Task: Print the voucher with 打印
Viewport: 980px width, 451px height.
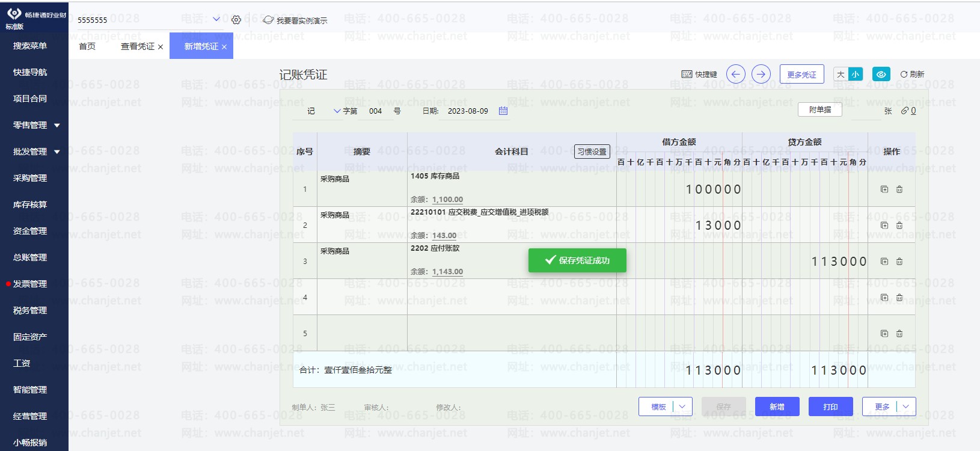Action: [831, 407]
